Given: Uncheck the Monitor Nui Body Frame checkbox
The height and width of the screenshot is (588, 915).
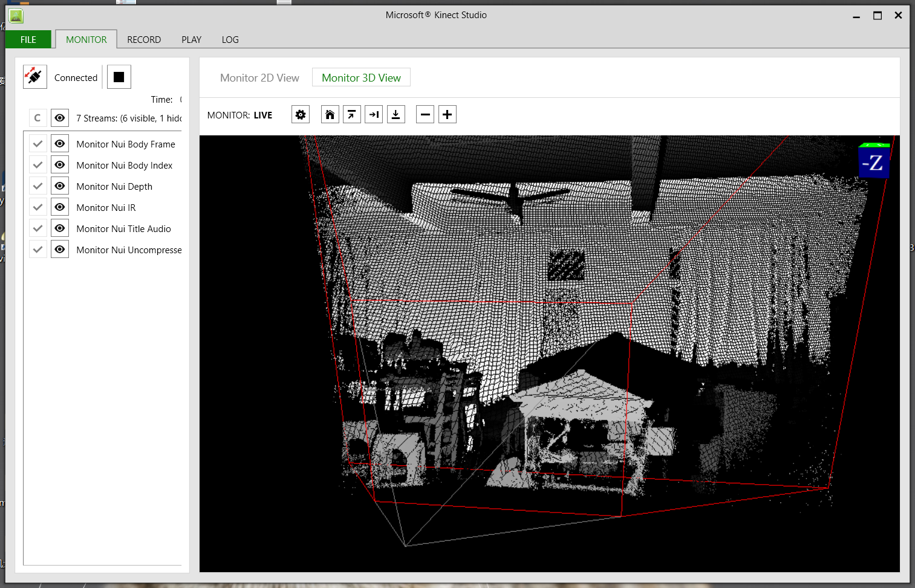Looking at the screenshot, I should point(37,143).
